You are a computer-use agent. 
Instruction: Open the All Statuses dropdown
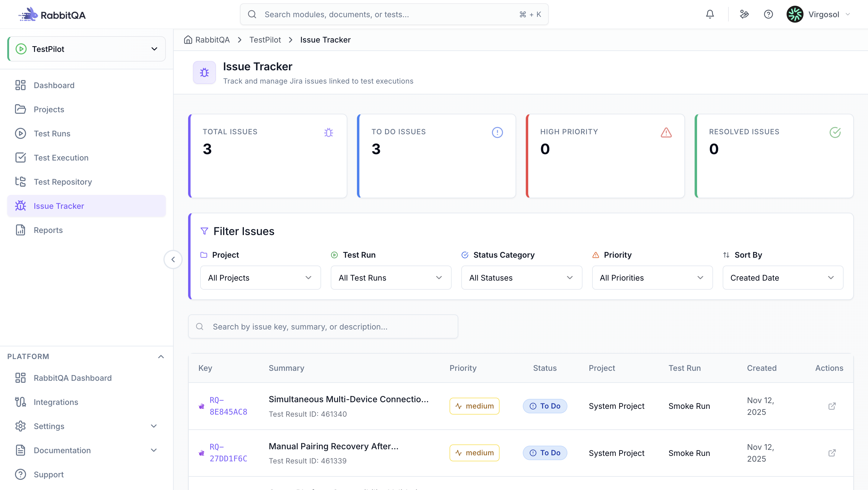tap(522, 278)
